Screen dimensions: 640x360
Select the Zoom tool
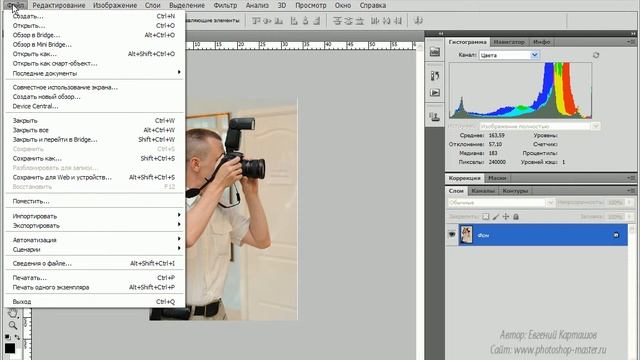(x=13, y=325)
